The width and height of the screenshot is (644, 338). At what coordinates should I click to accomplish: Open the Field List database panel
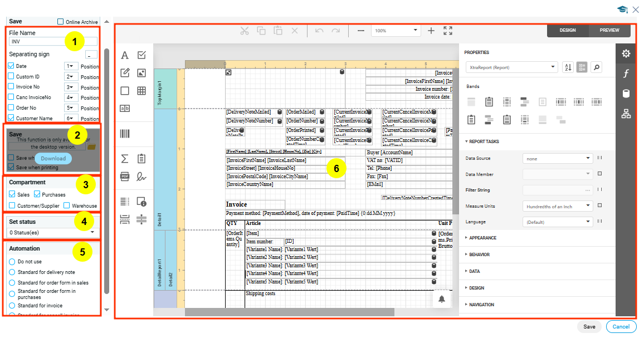pyautogui.click(x=626, y=94)
